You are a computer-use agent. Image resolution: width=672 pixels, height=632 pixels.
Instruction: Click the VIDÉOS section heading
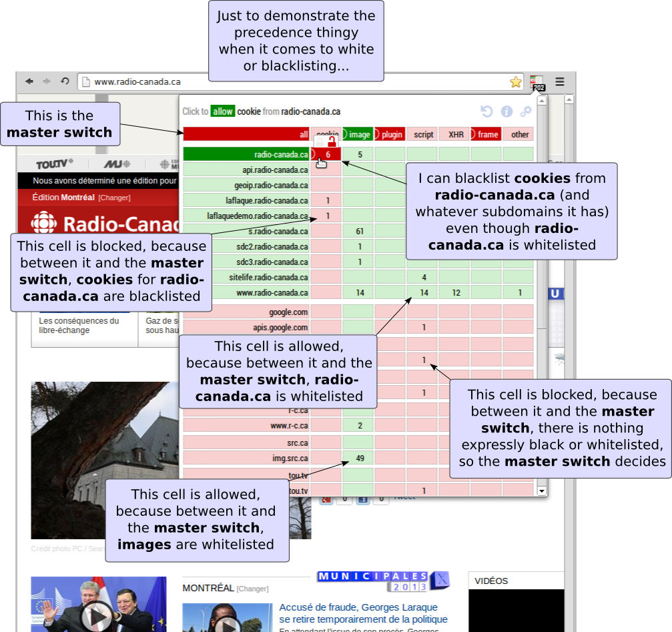[491, 581]
